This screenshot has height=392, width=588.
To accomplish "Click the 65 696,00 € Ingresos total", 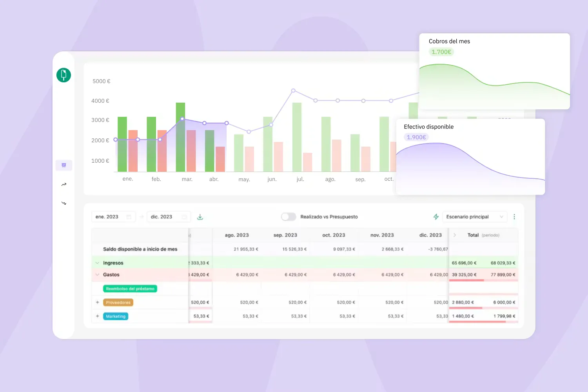I will (x=464, y=263).
